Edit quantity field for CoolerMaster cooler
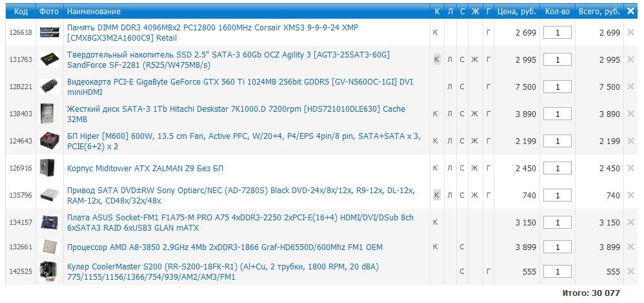This screenshot has height=303, width=644. click(558, 272)
